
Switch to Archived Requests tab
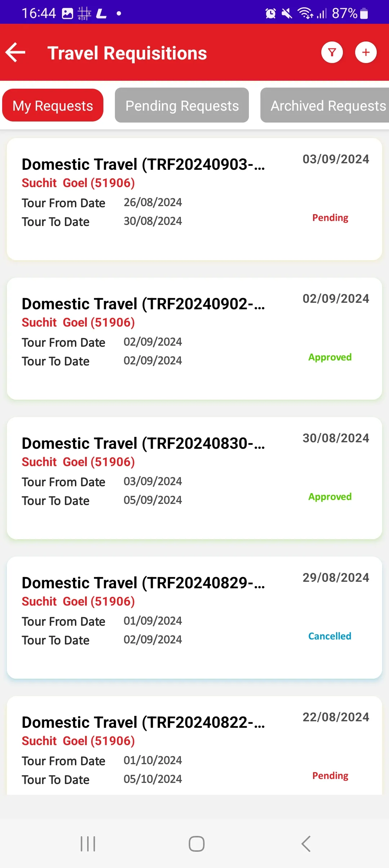tap(325, 105)
